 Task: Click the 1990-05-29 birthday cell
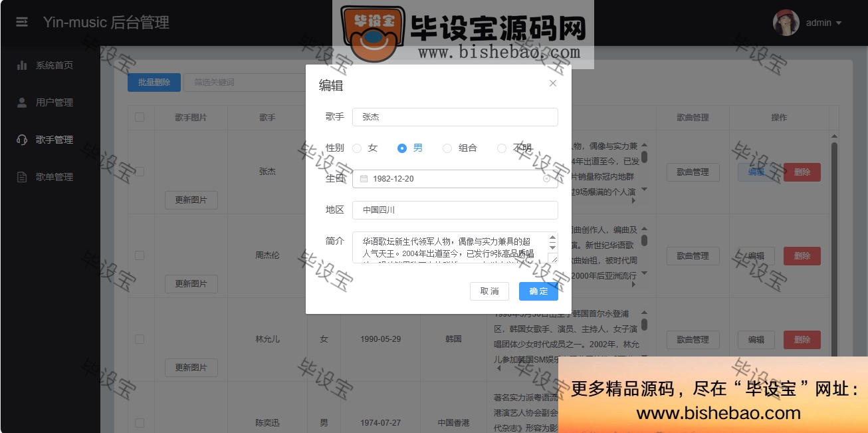pos(380,339)
